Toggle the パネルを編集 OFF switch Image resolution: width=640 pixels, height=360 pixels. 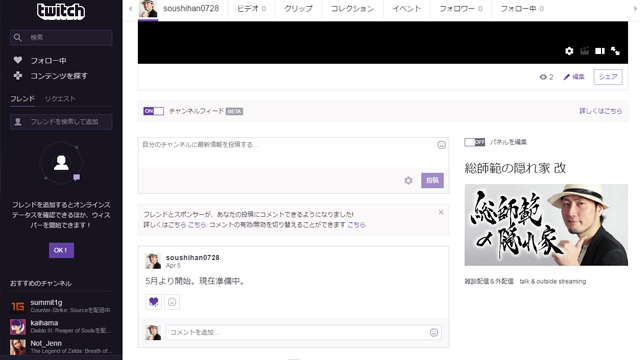tap(474, 142)
